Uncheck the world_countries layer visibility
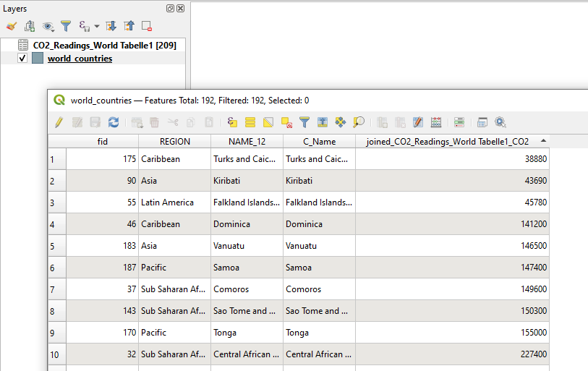This screenshot has width=588, height=371. pyautogui.click(x=22, y=59)
